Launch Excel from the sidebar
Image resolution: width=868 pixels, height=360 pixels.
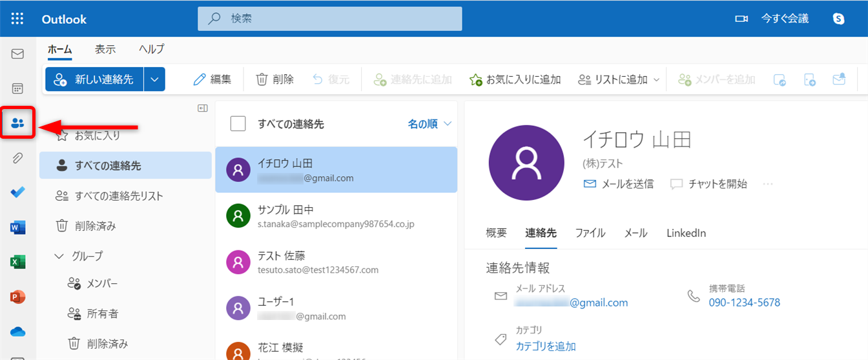tap(17, 262)
